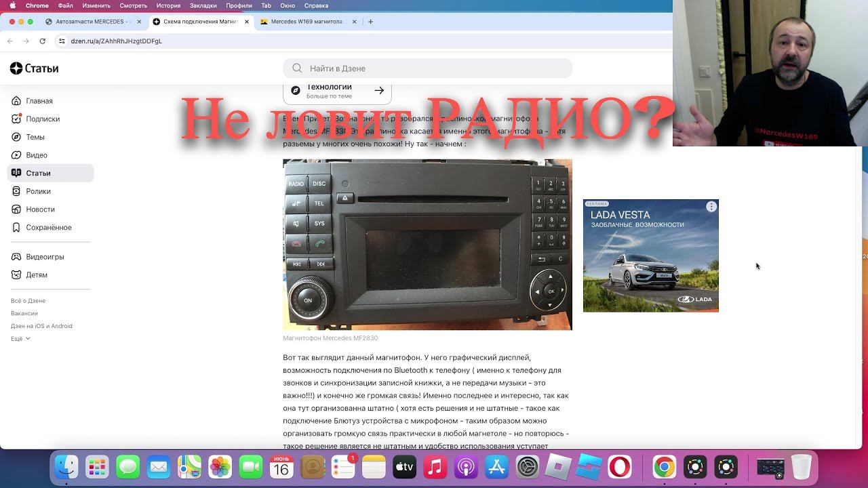Open Opera from the dock

(x=619, y=467)
